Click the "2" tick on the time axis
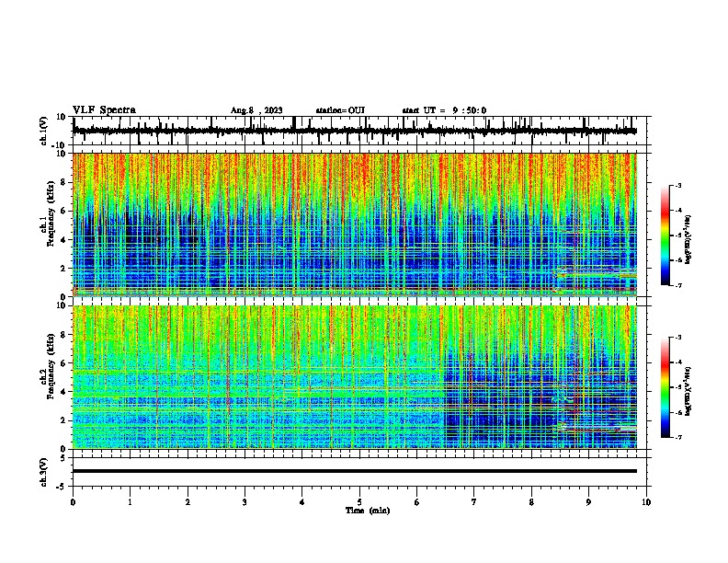Screen dimensions: 728x563 point(188,502)
